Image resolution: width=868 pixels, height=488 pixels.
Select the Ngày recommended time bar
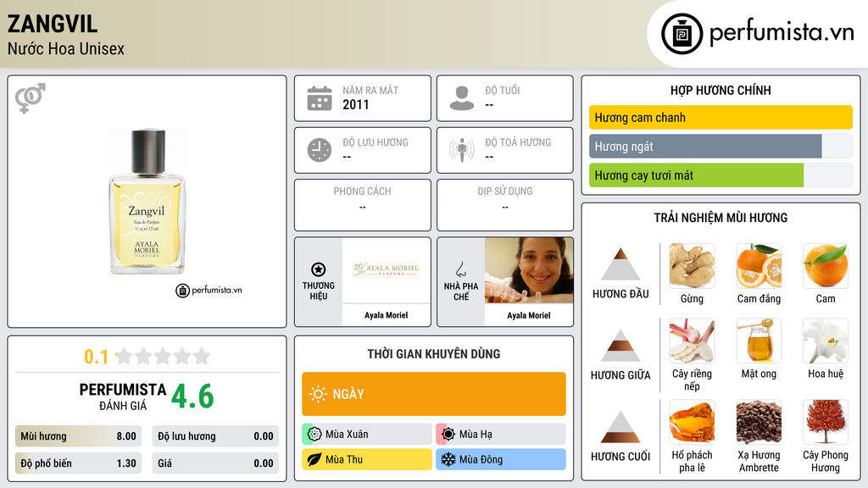(434, 394)
